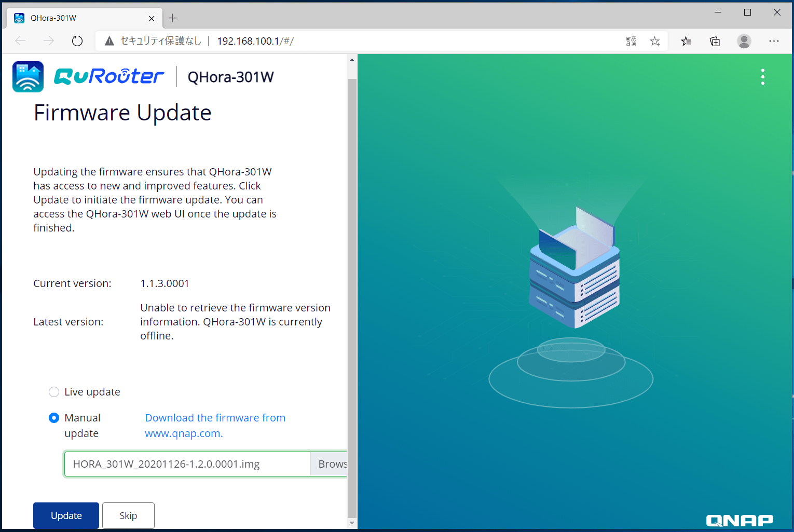Select the Live update radio button
The height and width of the screenshot is (532, 794).
tap(54, 392)
